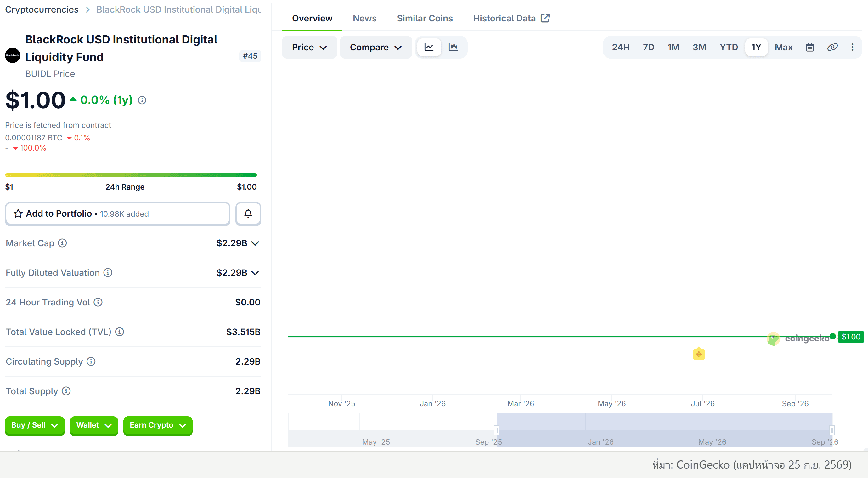Click the external link icon on Historical Data
868x478 pixels.
(x=545, y=18)
